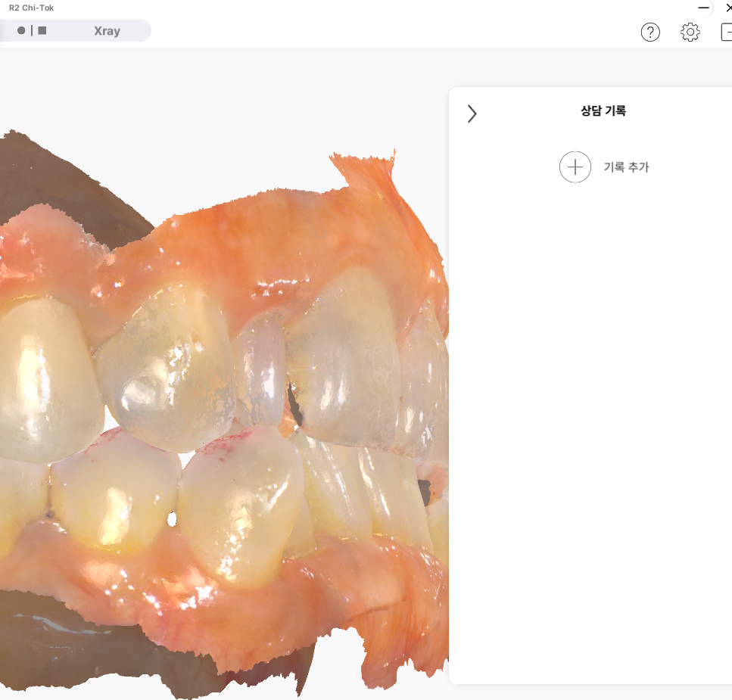The image size is (732, 700).
Task: Close the R2 Chi-Tok window
Action: click(727, 8)
